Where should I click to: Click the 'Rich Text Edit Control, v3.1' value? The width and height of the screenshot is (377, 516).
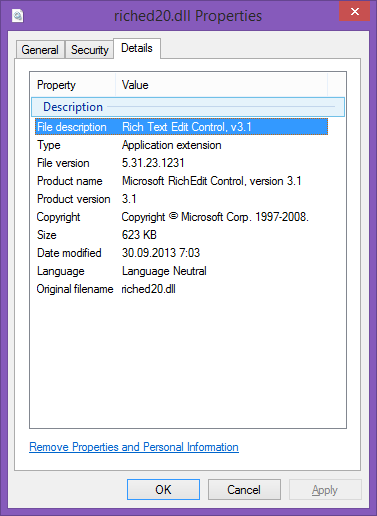point(187,127)
